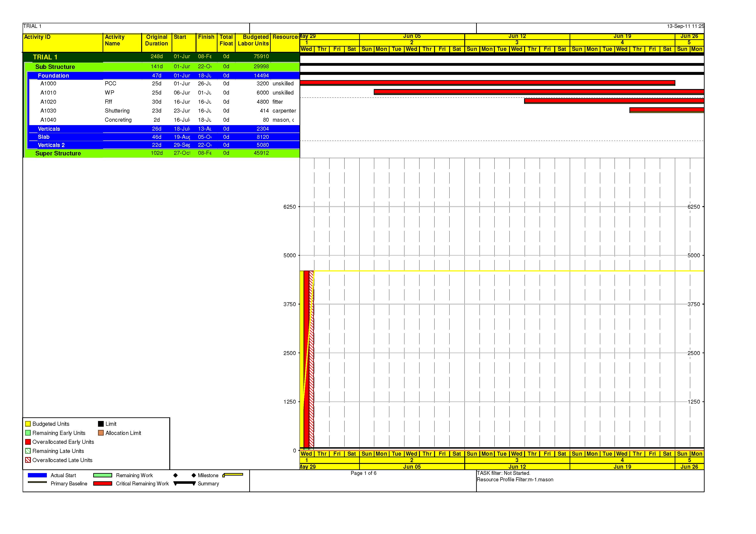
Task: Click the A1000 PCC red Gantt bar
Action: (487, 83)
